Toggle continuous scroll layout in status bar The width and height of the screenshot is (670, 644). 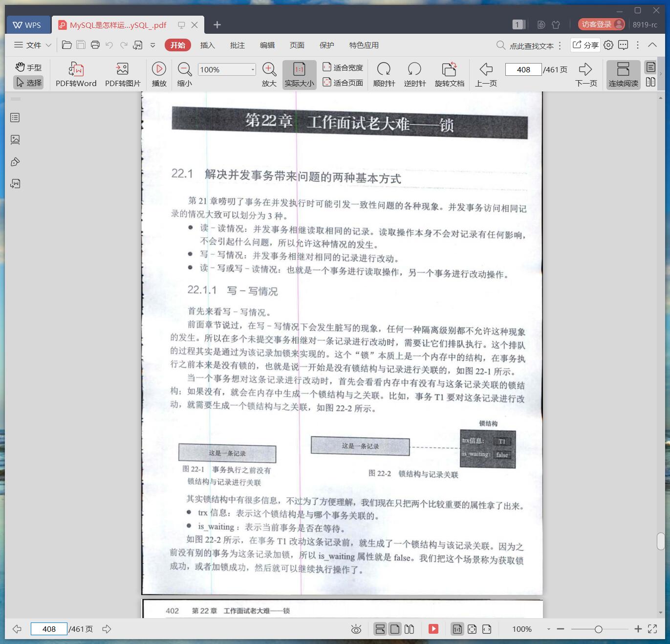[x=380, y=629]
